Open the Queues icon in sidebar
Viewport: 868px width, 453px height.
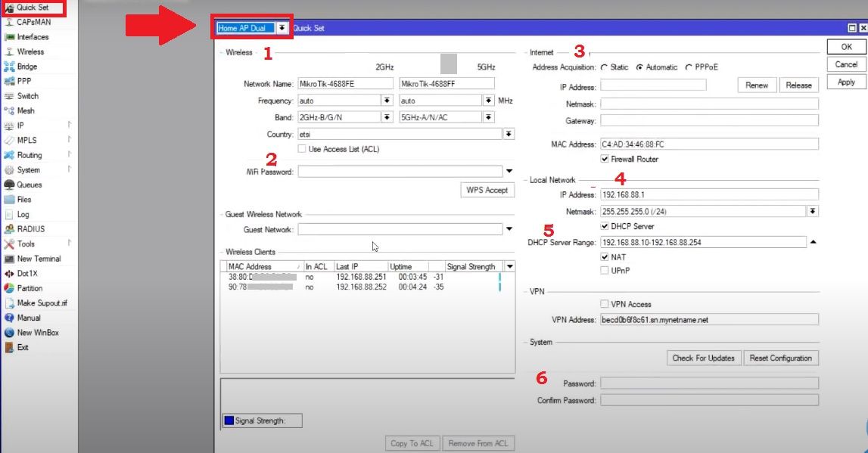pyautogui.click(x=9, y=185)
